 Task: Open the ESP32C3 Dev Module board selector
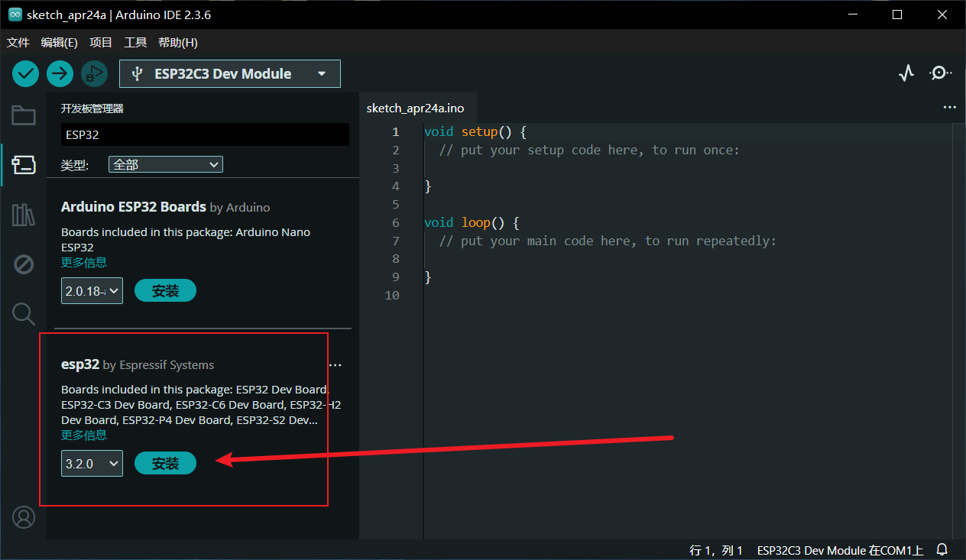click(x=229, y=73)
